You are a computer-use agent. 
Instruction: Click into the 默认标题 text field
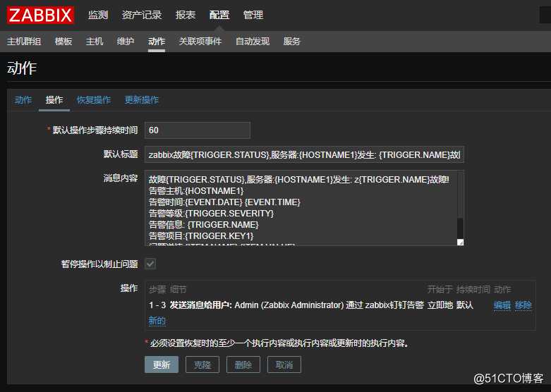[x=304, y=154]
